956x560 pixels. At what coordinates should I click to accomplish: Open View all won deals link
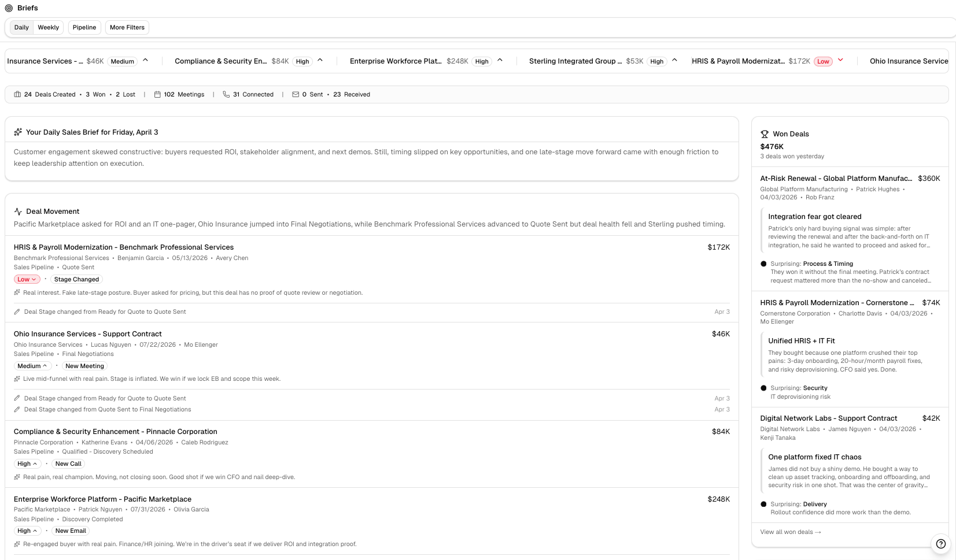[x=790, y=532]
